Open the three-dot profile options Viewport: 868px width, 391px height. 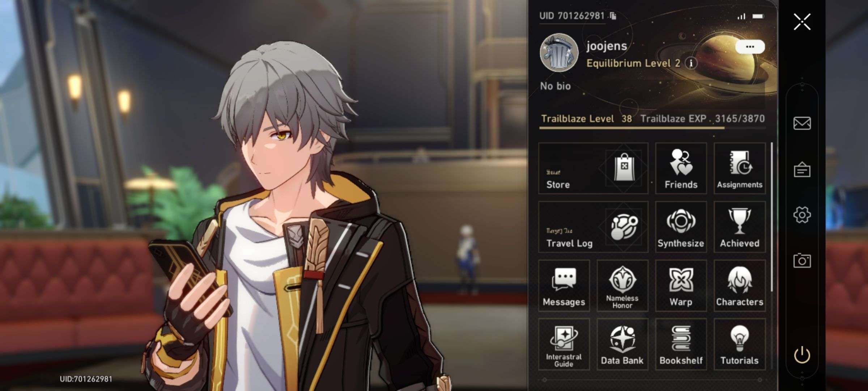750,47
